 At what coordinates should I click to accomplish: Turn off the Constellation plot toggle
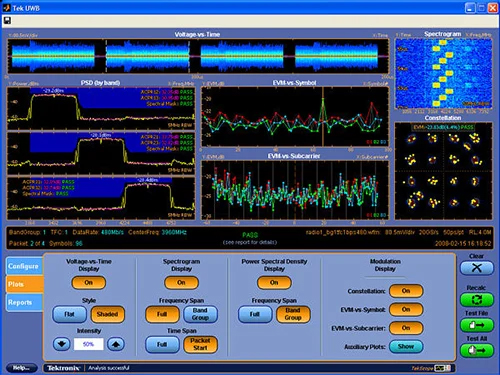406,291
